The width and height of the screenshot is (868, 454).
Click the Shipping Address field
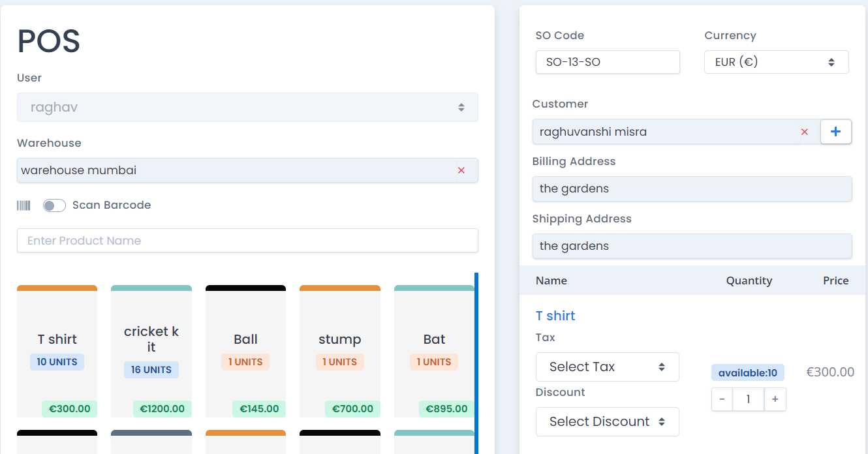692,247
